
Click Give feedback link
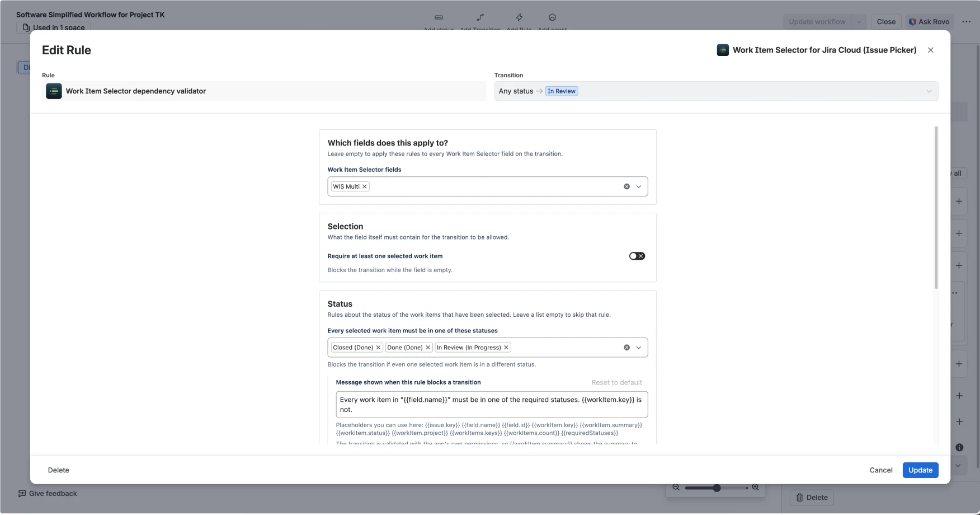pyautogui.click(x=48, y=494)
